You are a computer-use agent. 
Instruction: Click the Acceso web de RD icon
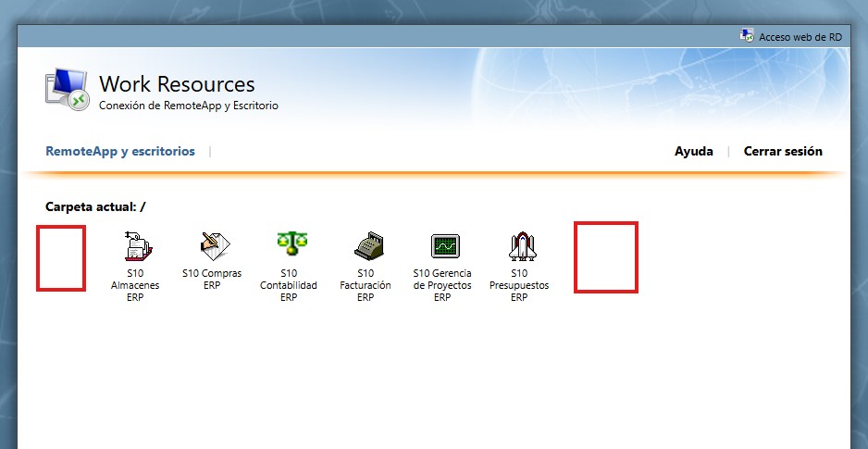(x=747, y=36)
